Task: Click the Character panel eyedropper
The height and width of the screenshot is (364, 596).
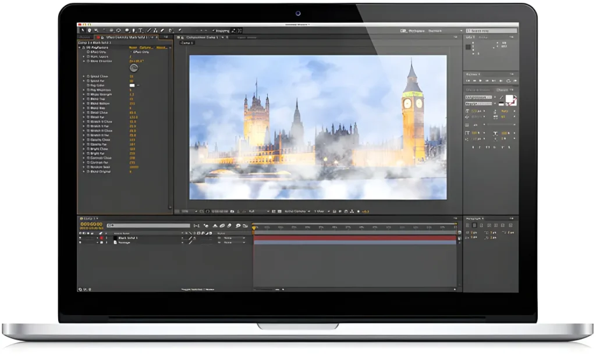Action: click(502, 97)
